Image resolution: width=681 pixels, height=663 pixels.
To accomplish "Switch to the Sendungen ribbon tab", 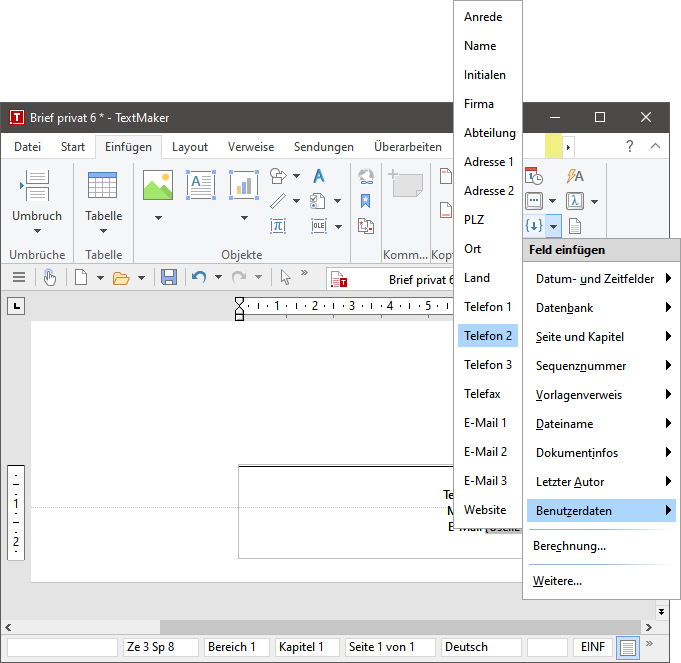I will coord(324,147).
